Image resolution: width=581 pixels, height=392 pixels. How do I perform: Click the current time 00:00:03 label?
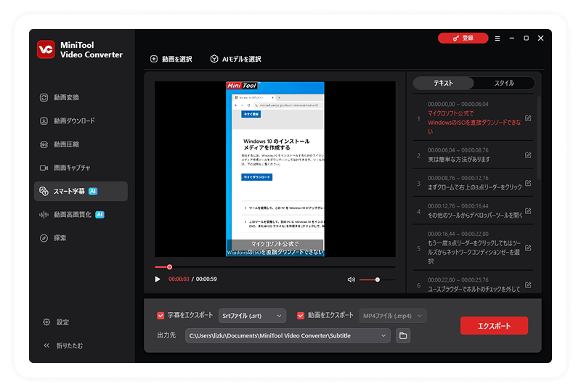pyautogui.click(x=179, y=279)
